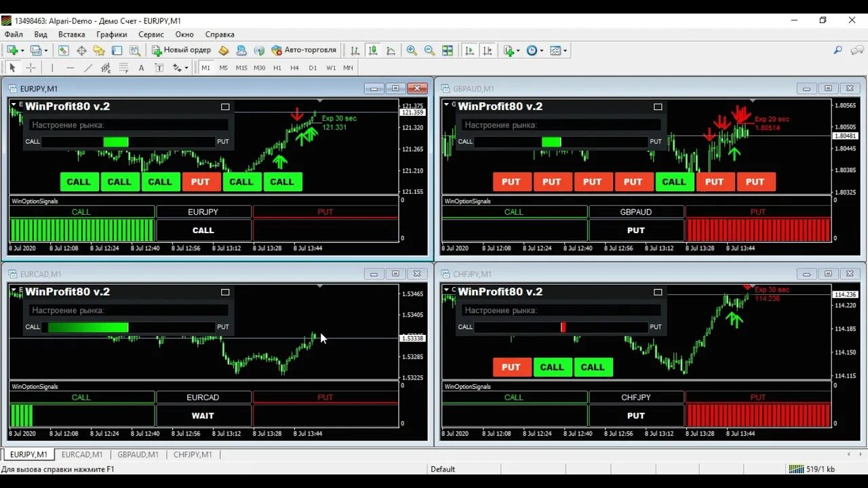This screenshot has width=868, height=488.
Task: Toggle WinProfit80 square box in GBPAUD chart
Action: (658, 106)
